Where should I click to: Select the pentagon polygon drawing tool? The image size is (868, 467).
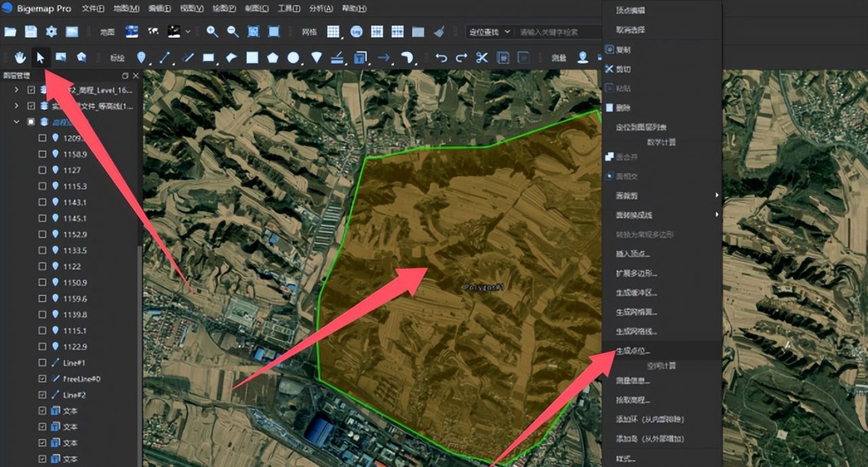click(273, 58)
